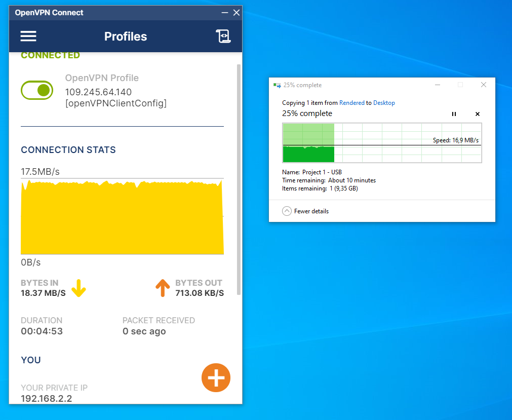Screen dimensions: 512x420
Task: Click the yellow Bytes In down arrow
Action: pyautogui.click(x=78, y=288)
